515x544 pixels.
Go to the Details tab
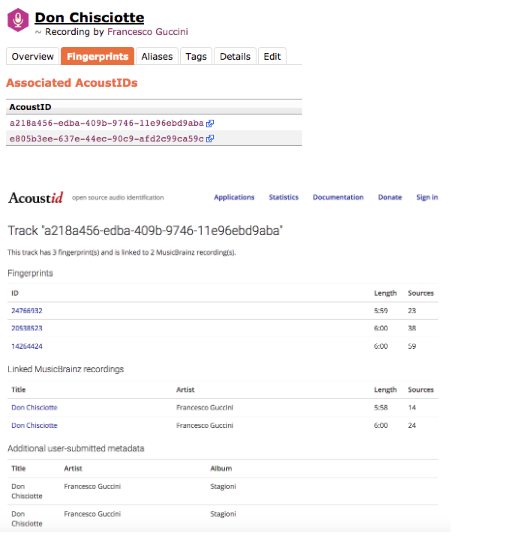click(235, 56)
